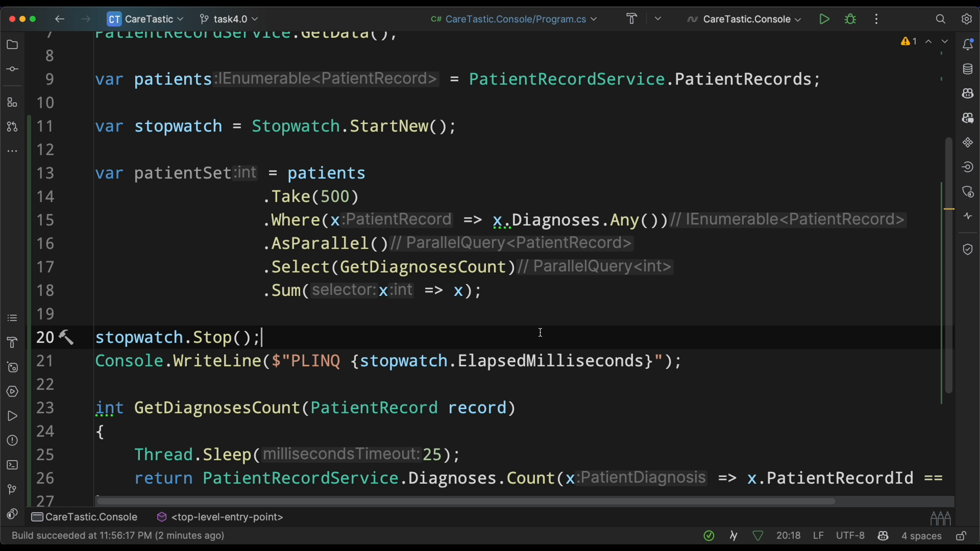Click the Build hammer icon in toolbar
Viewport: 980px width, 551px height.
click(632, 19)
